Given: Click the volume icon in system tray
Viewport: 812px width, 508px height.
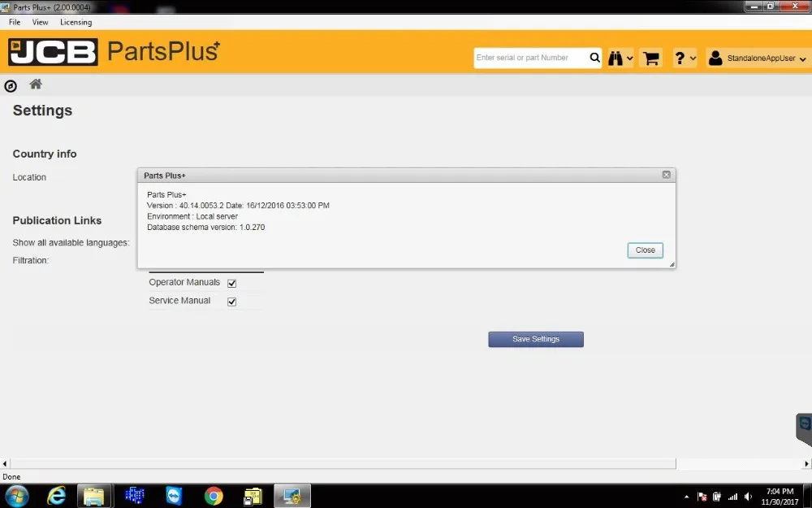Looking at the screenshot, I should [748, 497].
